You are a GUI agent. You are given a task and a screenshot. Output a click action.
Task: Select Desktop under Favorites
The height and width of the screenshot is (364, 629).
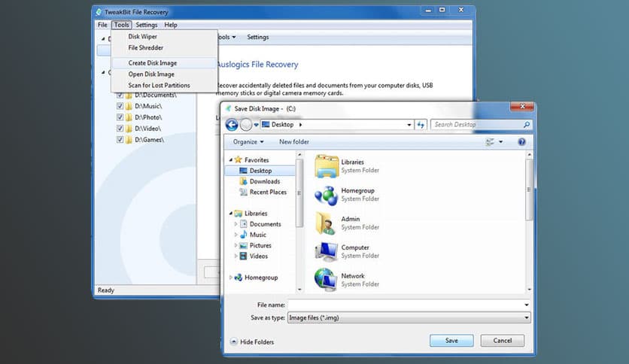pos(260,171)
